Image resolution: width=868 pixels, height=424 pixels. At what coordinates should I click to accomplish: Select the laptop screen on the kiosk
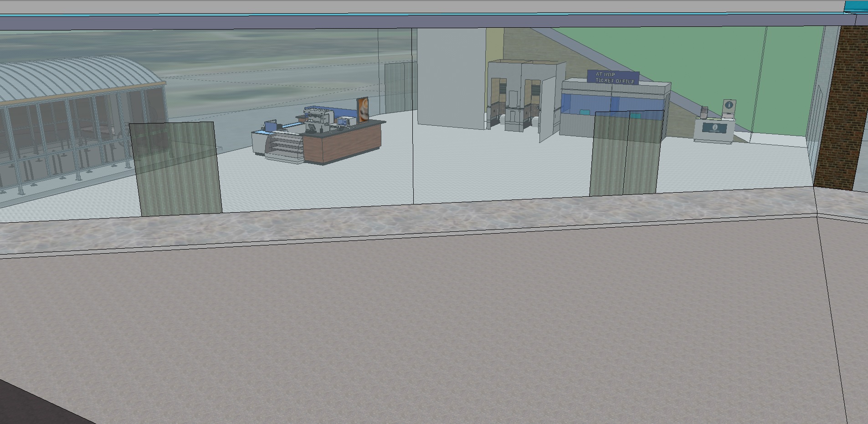271,125
